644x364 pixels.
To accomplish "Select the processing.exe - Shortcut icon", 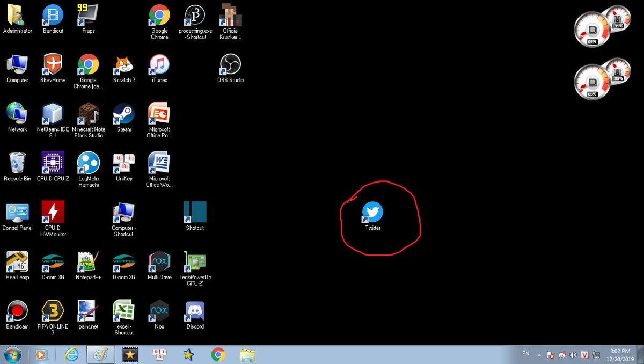I will pos(195,22).
